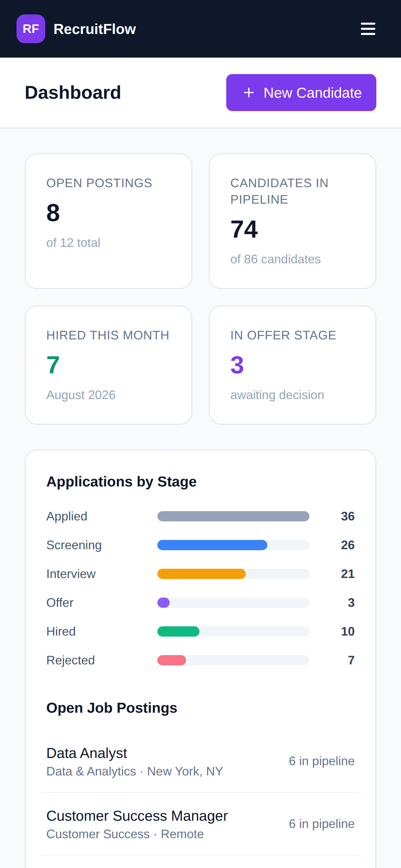Open the Customer Success Manager posting
Viewport: 401px width, 868px height.
tap(200, 824)
